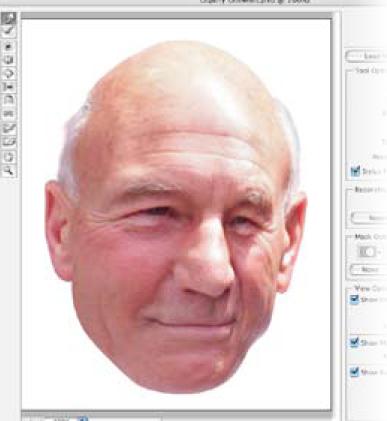Screen dimensions: 387x421
Task: Select the Hand tool
Action: (x=9, y=157)
